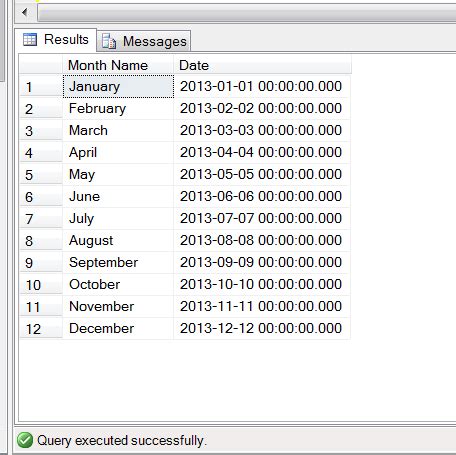Select row header number 5

(41, 175)
